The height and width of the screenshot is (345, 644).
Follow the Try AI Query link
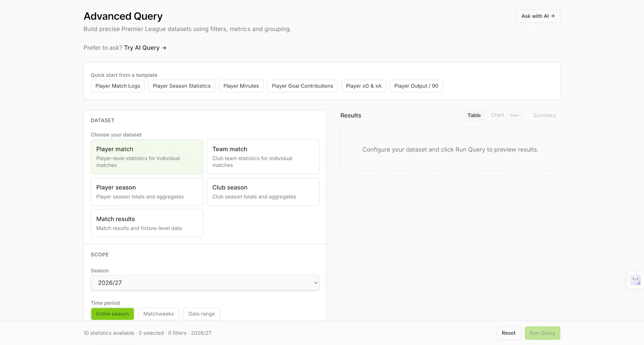(x=145, y=48)
